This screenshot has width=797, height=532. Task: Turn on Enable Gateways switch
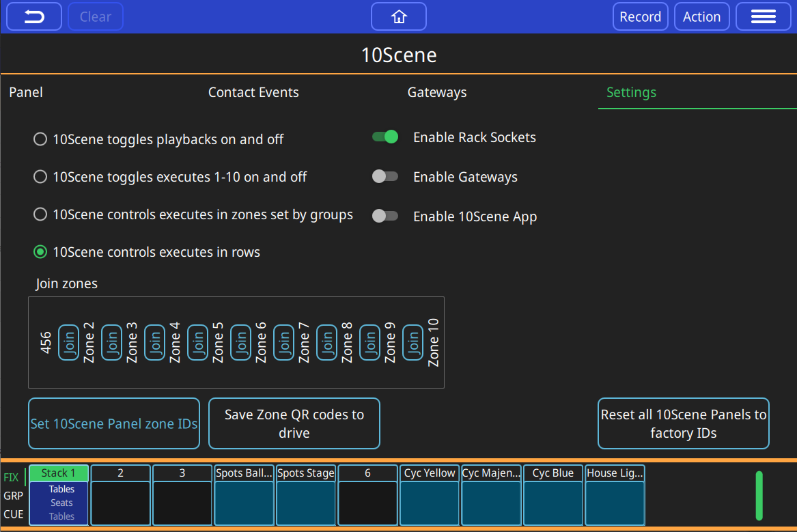click(385, 177)
